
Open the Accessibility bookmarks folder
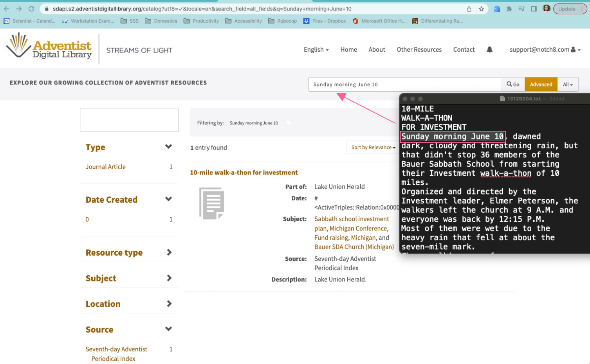coord(244,21)
